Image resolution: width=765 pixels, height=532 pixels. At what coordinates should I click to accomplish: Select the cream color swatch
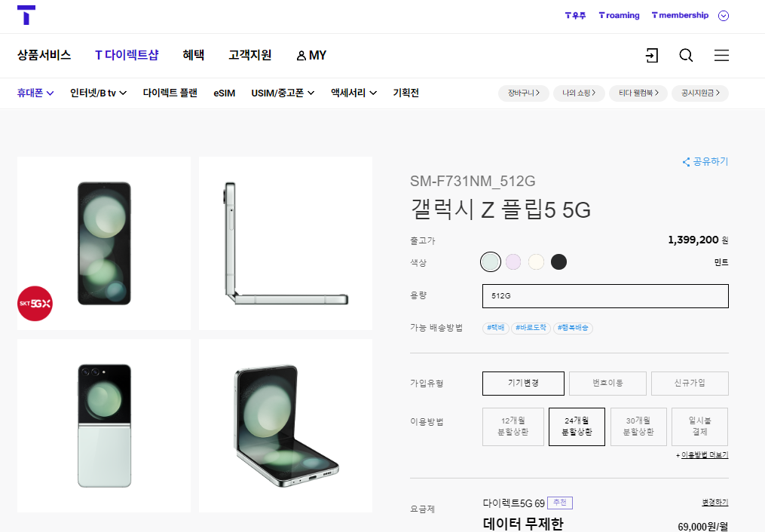coord(536,261)
